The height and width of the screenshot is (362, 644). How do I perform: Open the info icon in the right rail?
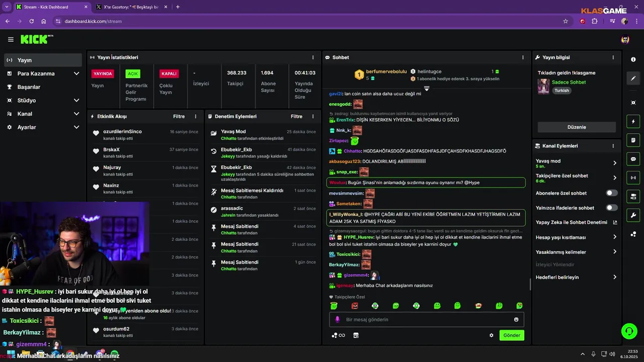[x=633, y=59]
